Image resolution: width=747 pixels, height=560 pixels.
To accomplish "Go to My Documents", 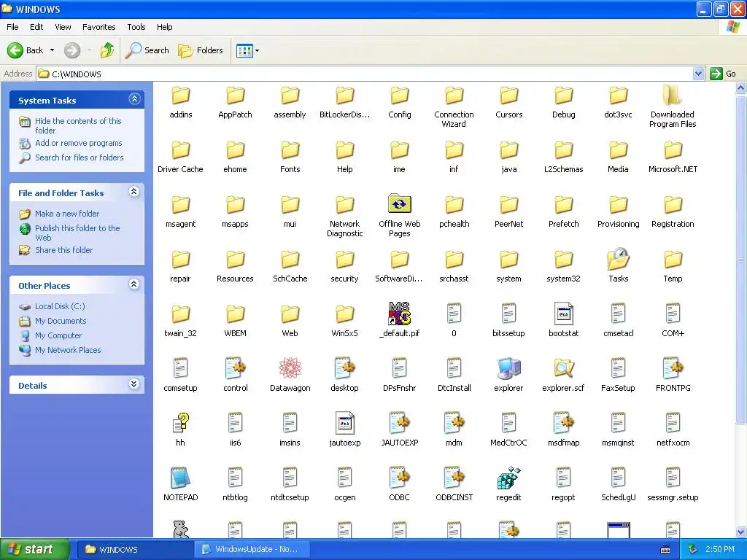I will [x=61, y=321].
